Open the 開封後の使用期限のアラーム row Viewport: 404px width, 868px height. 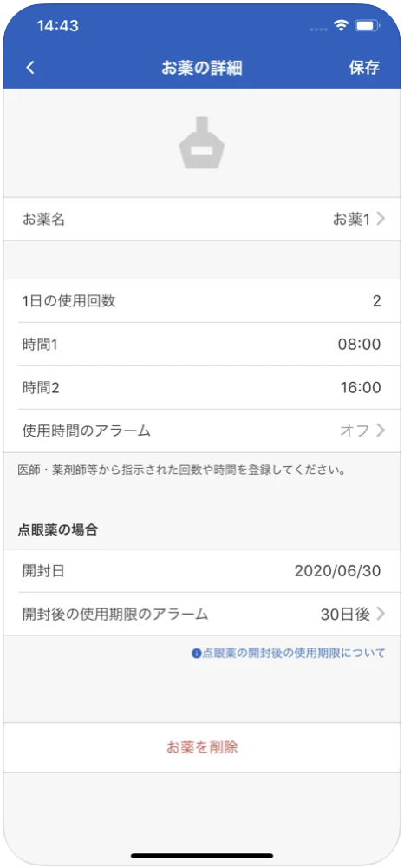pos(202,614)
